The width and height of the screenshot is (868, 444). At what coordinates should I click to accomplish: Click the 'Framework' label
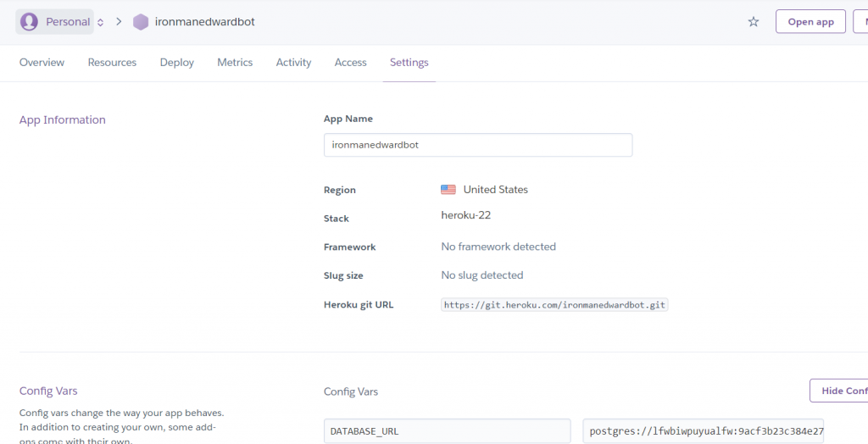(350, 247)
